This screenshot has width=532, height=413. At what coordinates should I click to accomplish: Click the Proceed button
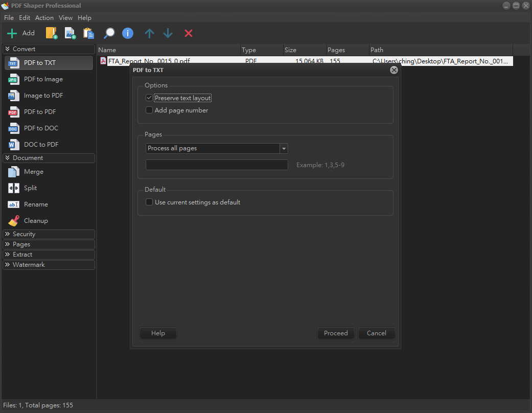coord(336,333)
